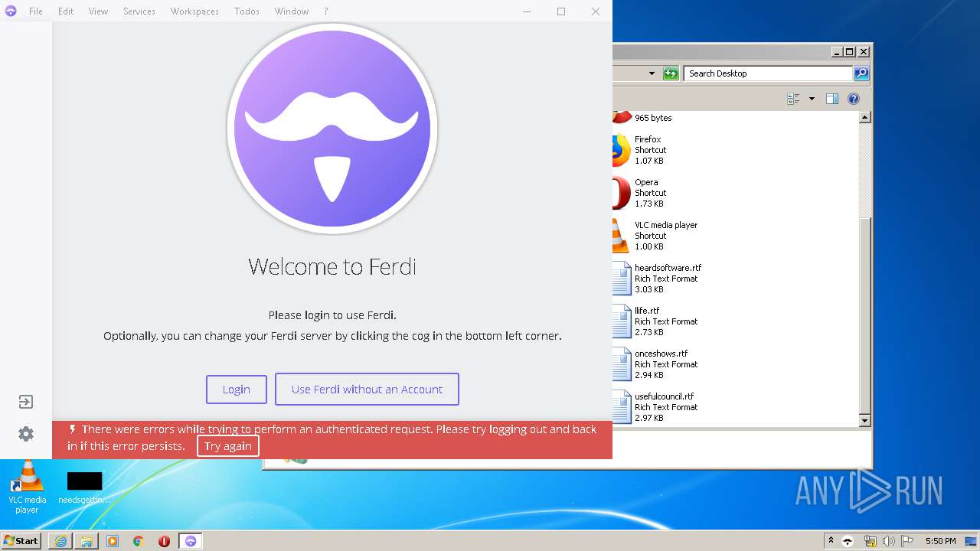Image resolution: width=980 pixels, height=551 pixels.
Task: Click the Explorer search magnifier icon
Action: tap(861, 73)
